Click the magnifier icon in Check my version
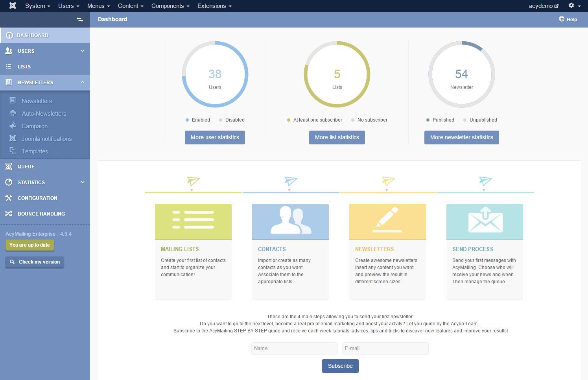The height and width of the screenshot is (380, 588). coord(12,262)
